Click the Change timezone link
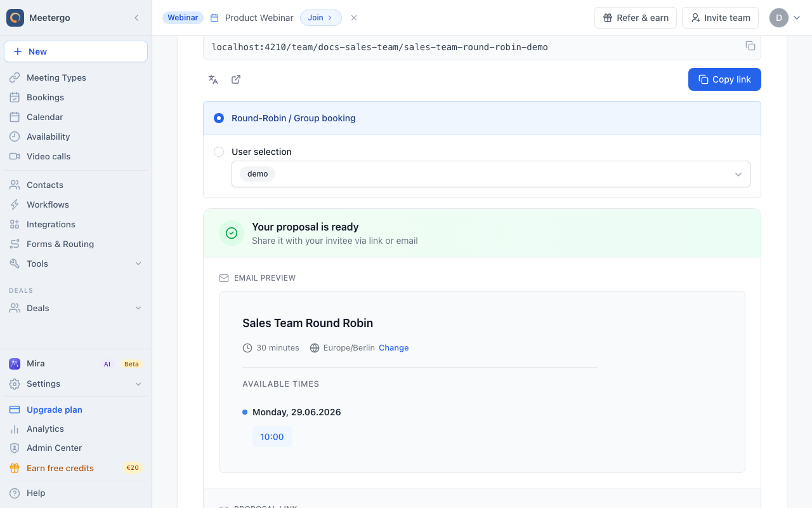This screenshot has width=812, height=508. click(x=393, y=348)
